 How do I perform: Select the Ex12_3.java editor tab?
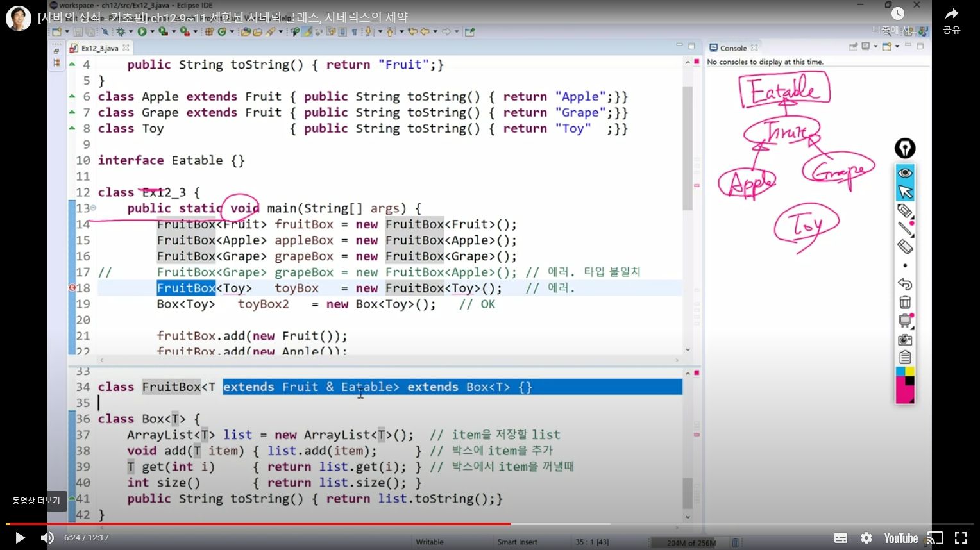pos(99,48)
